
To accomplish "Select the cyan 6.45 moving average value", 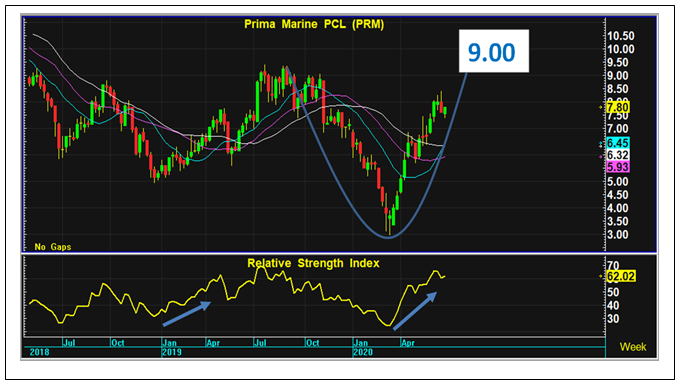I will pos(618,143).
